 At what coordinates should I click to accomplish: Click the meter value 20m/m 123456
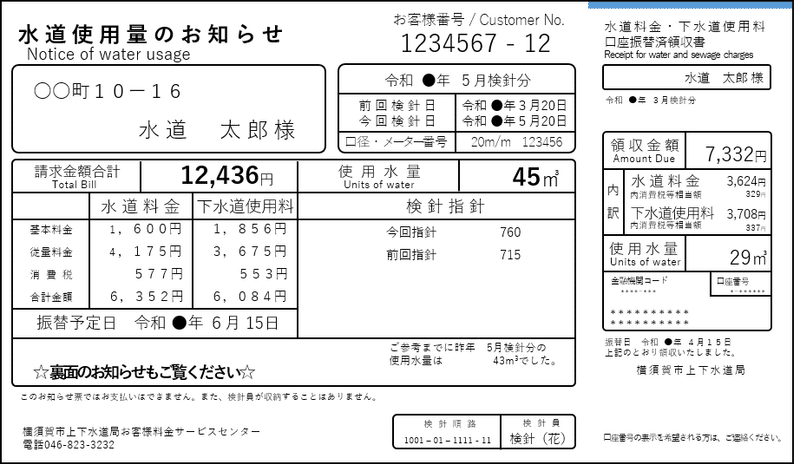(x=516, y=142)
